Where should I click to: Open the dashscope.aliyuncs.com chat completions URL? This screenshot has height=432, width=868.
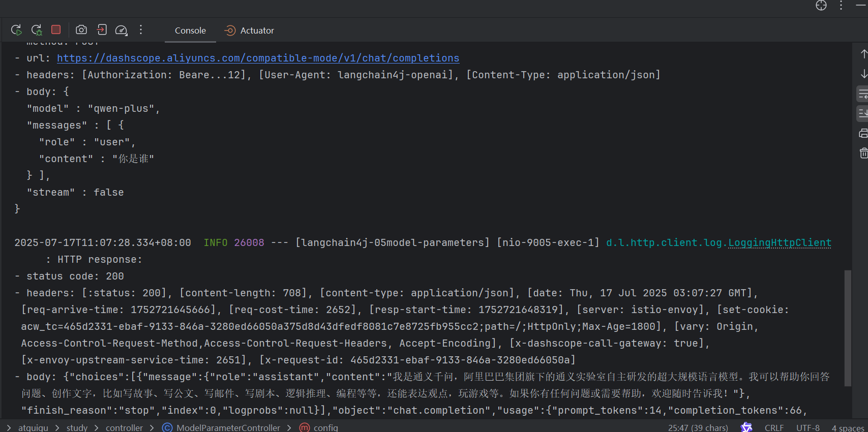coord(258,58)
